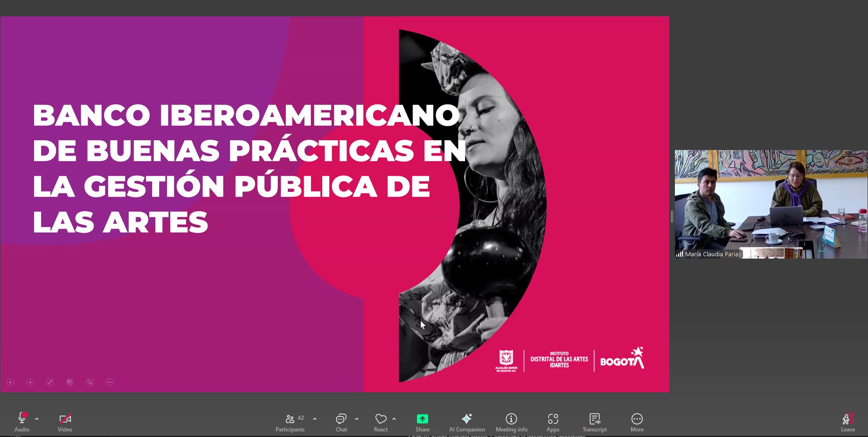868x437 pixels.
Task: Click the green Share screen button
Action: 422,419
